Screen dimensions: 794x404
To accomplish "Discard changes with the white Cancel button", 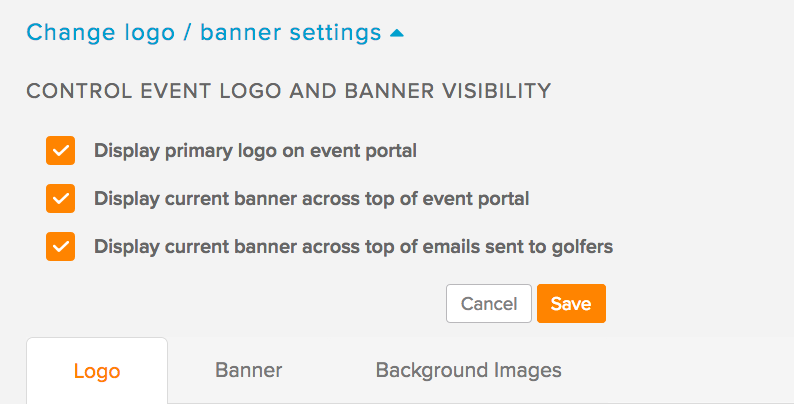I will [489, 303].
